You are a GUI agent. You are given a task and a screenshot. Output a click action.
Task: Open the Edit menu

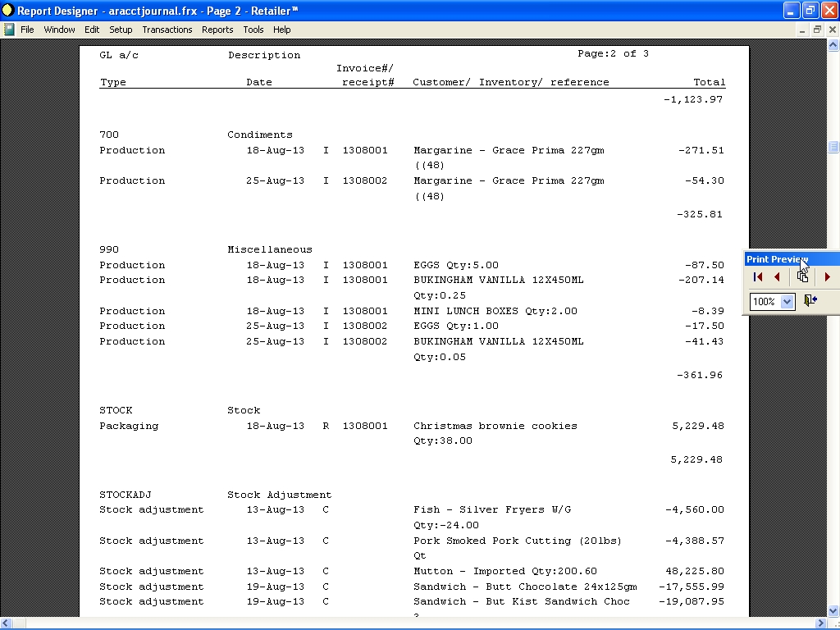point(92,30)
